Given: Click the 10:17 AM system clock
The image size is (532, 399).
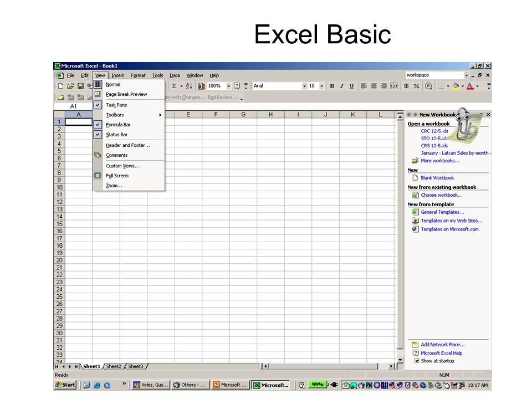Looking at the screenshot, I should [x=478, y=385].
